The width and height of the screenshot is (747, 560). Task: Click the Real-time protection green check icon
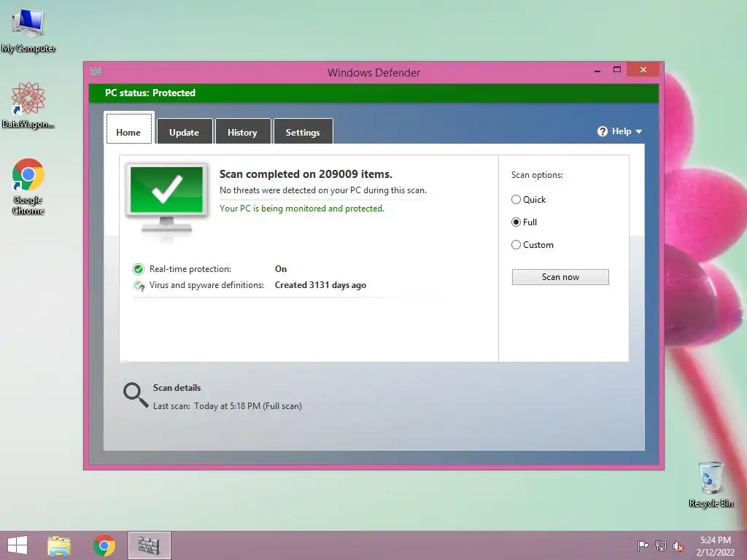[x=138, y=269]
